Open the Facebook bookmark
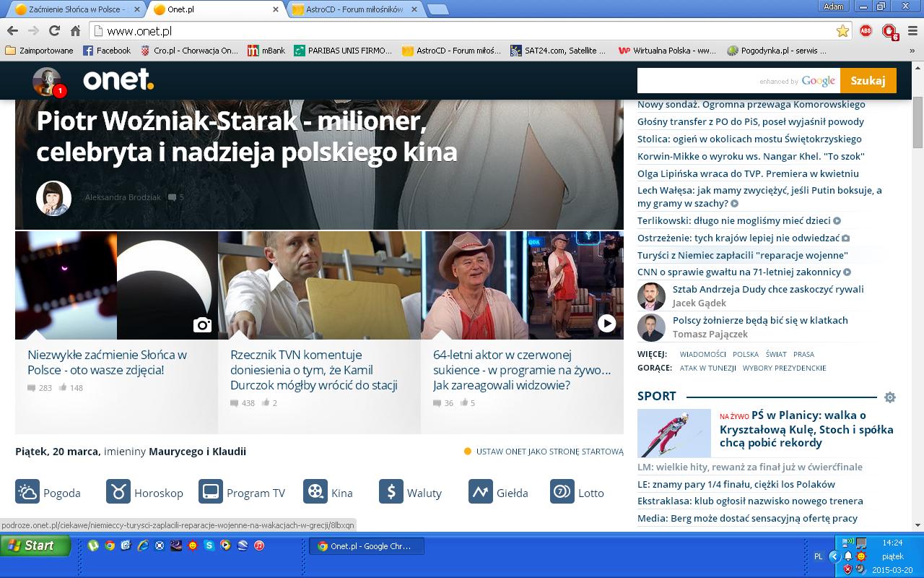The height and width of the screenshot is (578, 924). coord(107,51)
